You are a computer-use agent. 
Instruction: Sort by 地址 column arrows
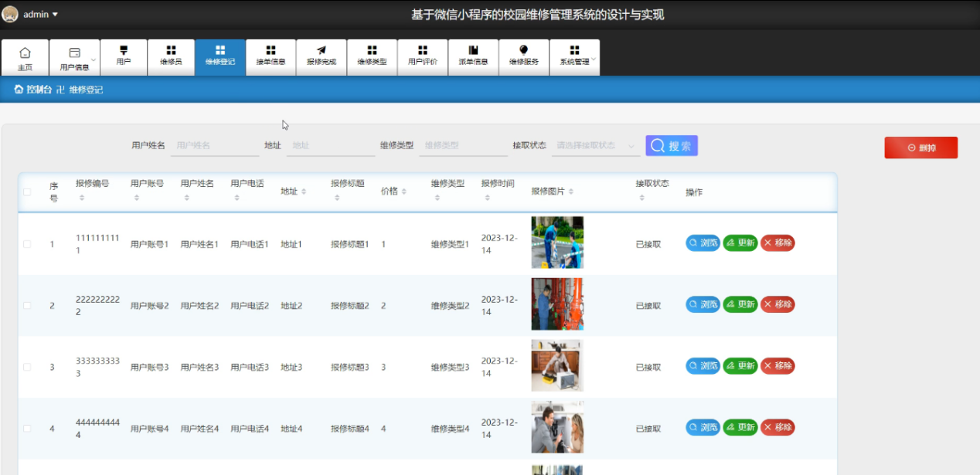click(x=304, y=192)
